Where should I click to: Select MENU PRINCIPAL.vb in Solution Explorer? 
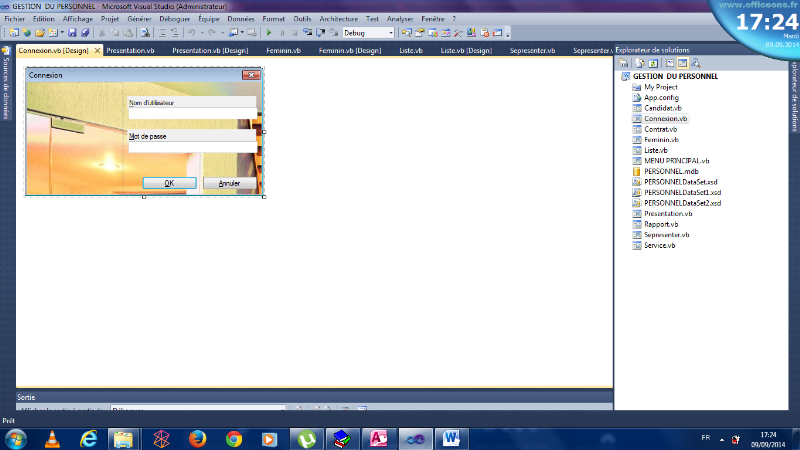click(677, 161)
